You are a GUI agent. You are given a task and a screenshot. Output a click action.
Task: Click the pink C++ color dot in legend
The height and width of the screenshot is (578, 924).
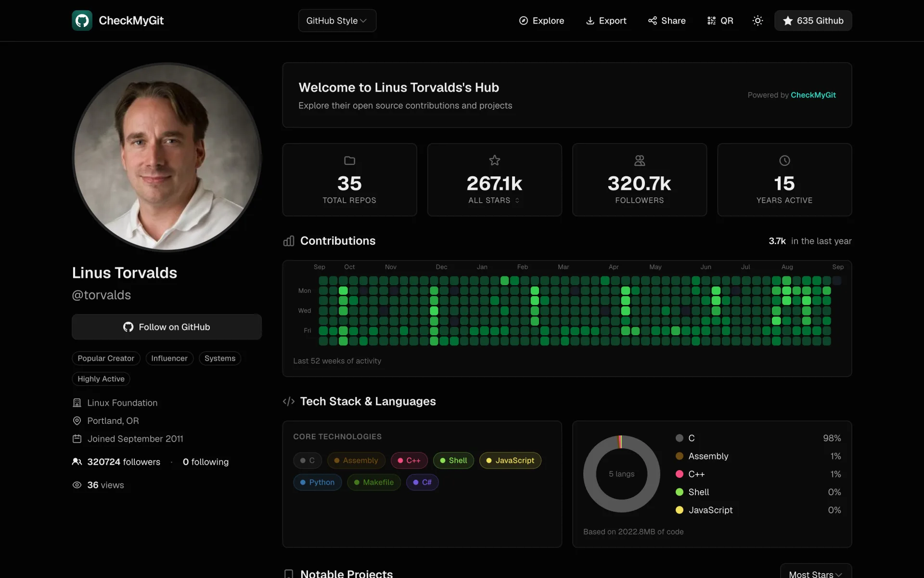click(680, 474)
